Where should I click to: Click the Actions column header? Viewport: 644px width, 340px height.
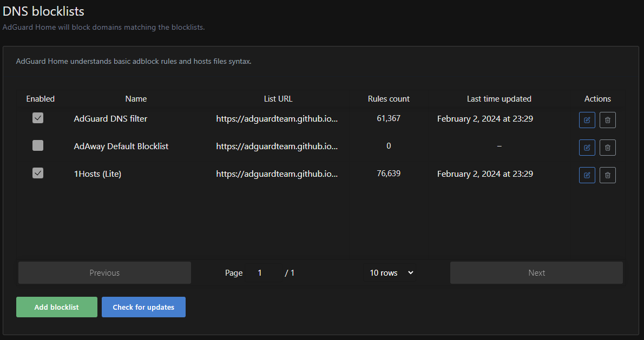(597, 99)
